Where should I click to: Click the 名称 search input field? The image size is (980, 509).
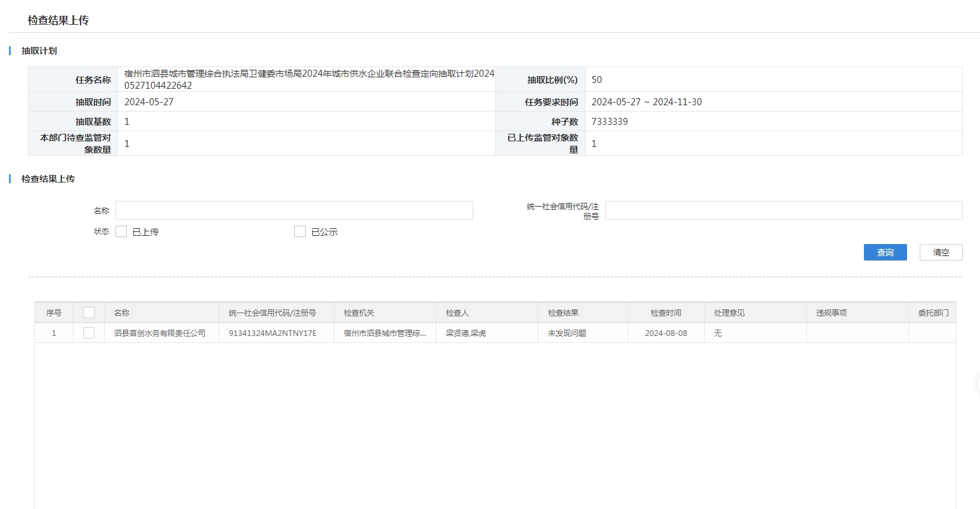tap(294, 210)
